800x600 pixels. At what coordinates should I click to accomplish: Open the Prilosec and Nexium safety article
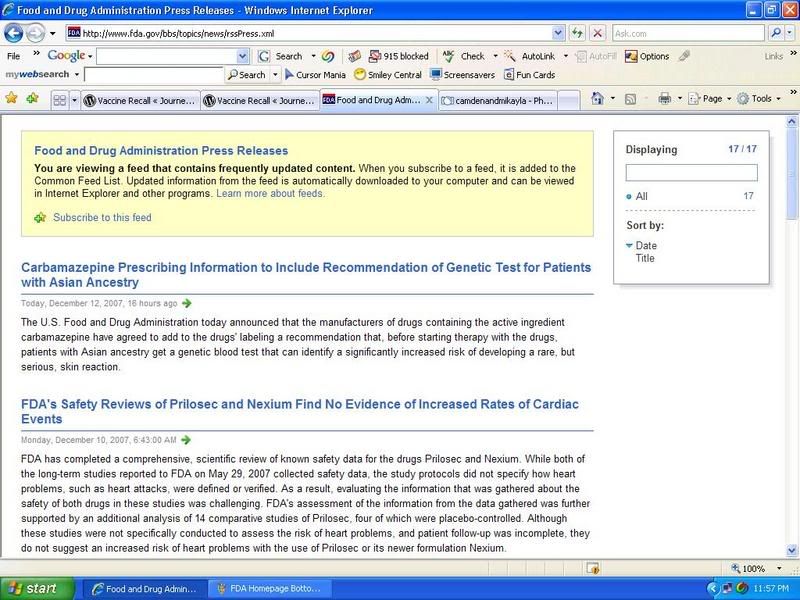300,411
